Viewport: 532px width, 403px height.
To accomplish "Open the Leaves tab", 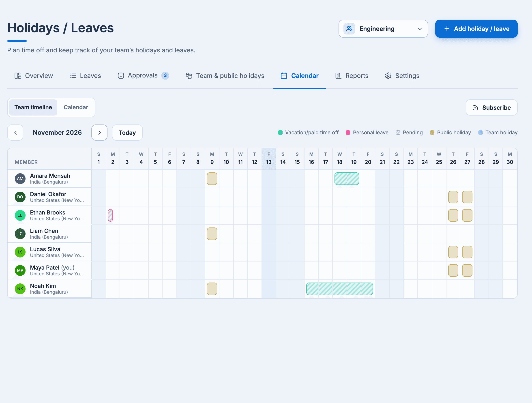I will [x=85, y=76].
